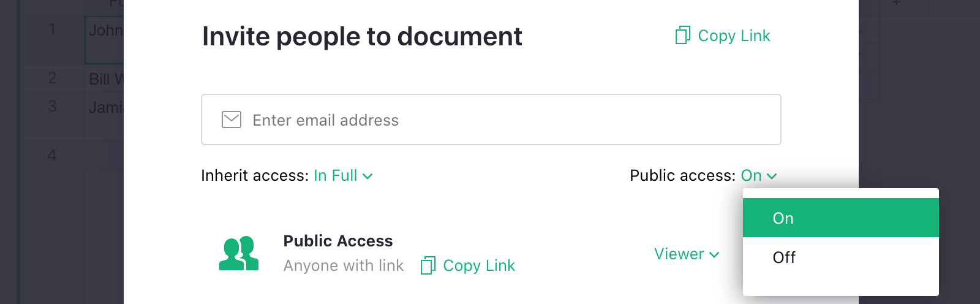980x304 pixels.
Task: Expand the Viewer role dropdown
Action: point(686,254)
